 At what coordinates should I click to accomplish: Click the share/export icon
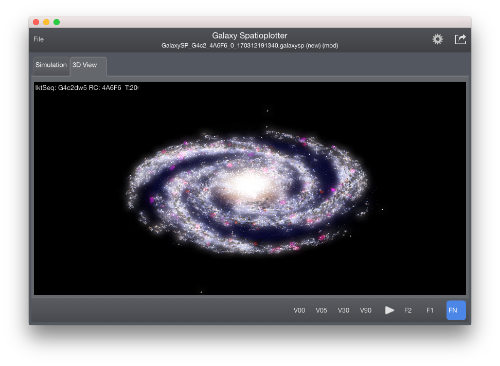coord(460,39)
